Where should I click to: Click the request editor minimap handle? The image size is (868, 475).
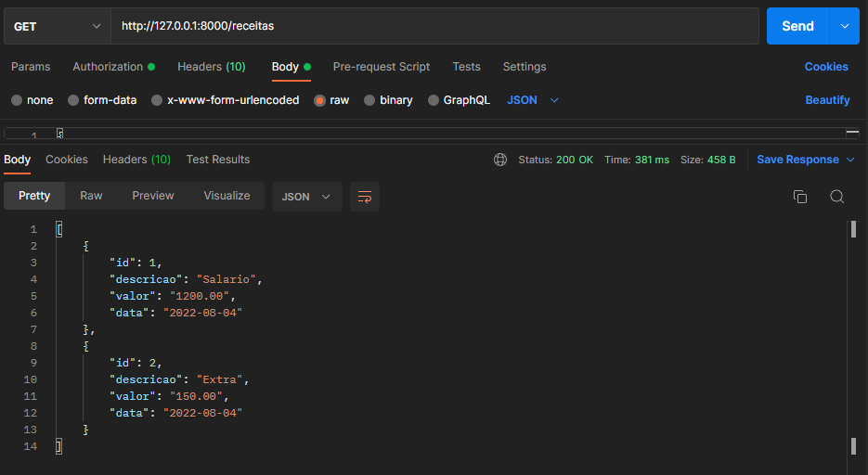852,132
